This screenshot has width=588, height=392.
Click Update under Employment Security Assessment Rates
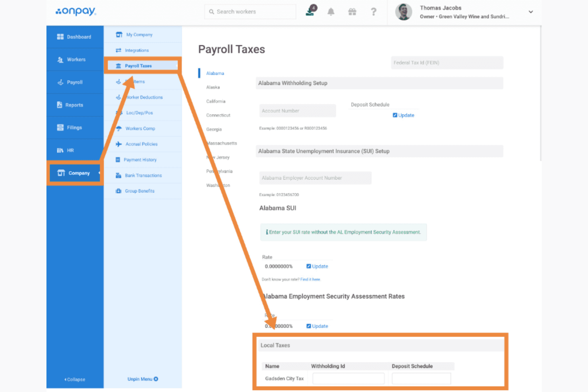[317, 326]
